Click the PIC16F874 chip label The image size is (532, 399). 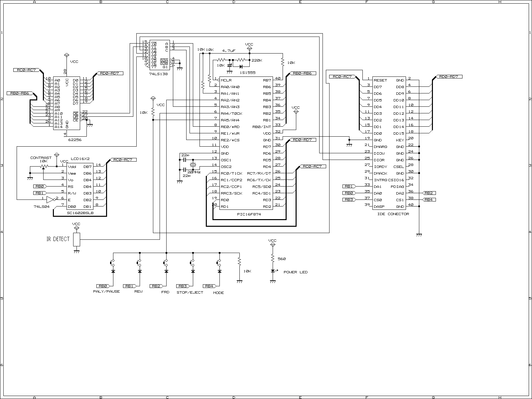(x=247, y=214)
